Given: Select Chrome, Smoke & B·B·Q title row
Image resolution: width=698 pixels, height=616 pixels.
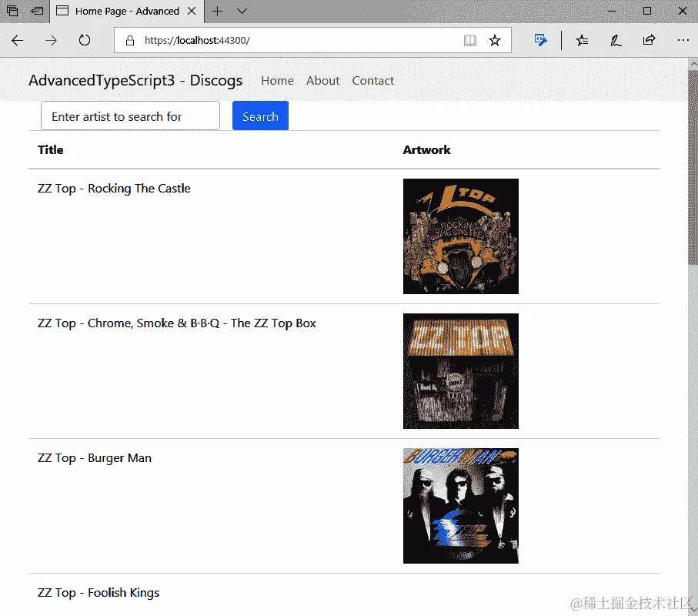Looking at the screenshot, I should [177, 323].
